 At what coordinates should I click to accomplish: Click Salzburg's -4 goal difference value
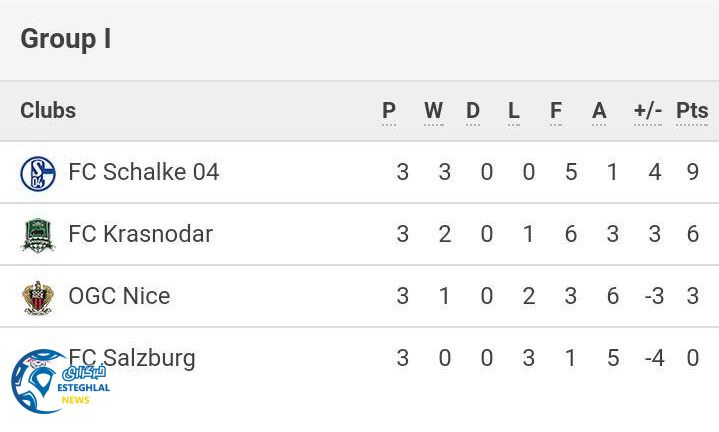coord(654,358)
